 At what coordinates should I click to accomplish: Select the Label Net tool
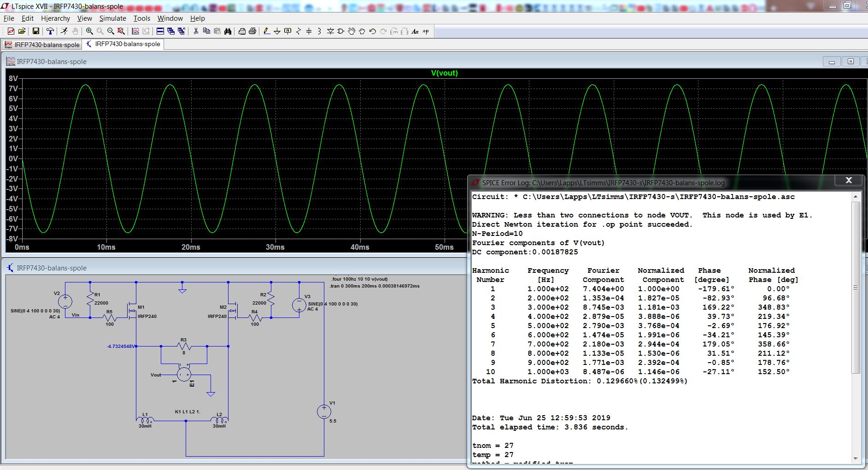[288, 31]
